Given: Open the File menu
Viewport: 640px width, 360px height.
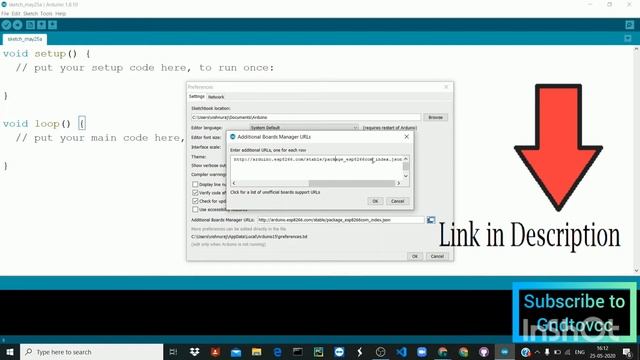Looking at the screenshot, I should [5, 13].
